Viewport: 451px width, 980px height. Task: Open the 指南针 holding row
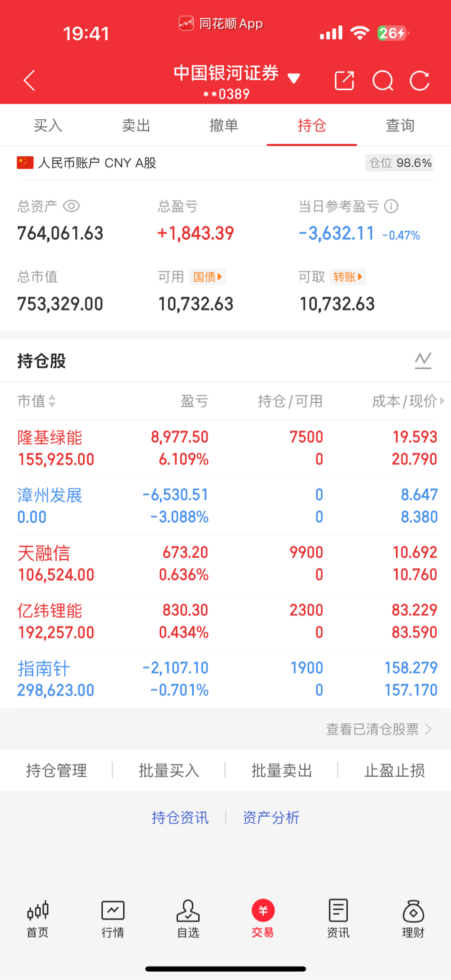click(x=225, y=679)
